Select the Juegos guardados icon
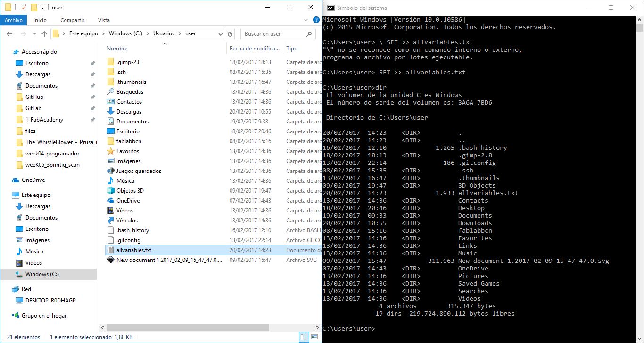 [x=111, y=171]
